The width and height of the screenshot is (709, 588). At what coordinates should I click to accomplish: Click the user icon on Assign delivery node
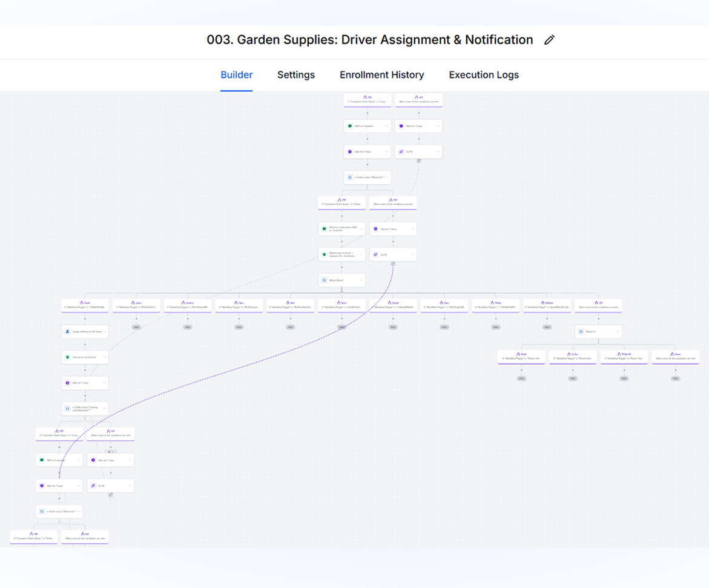pos(68,332)
